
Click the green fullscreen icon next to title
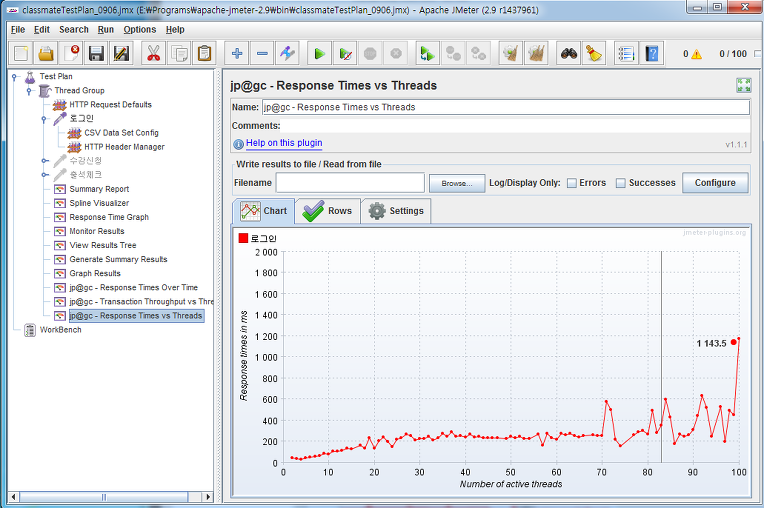coord(744,85)
